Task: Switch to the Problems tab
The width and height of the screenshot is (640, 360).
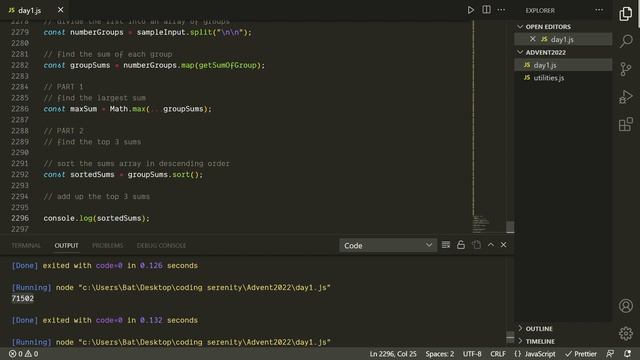Action: point(107,245)
